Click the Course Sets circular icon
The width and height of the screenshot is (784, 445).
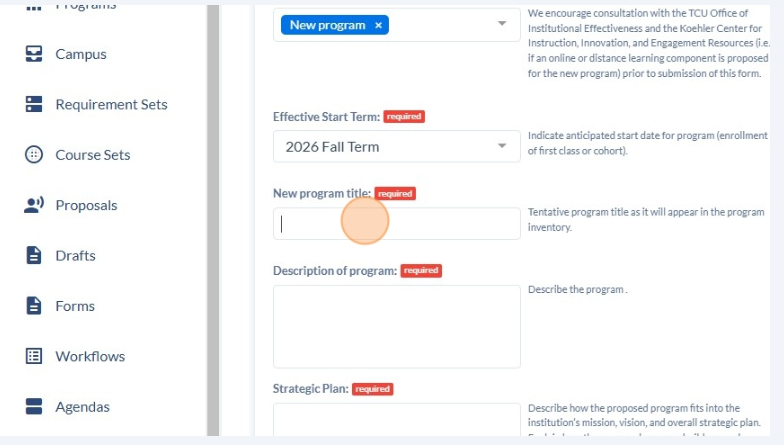pos(34,154)
